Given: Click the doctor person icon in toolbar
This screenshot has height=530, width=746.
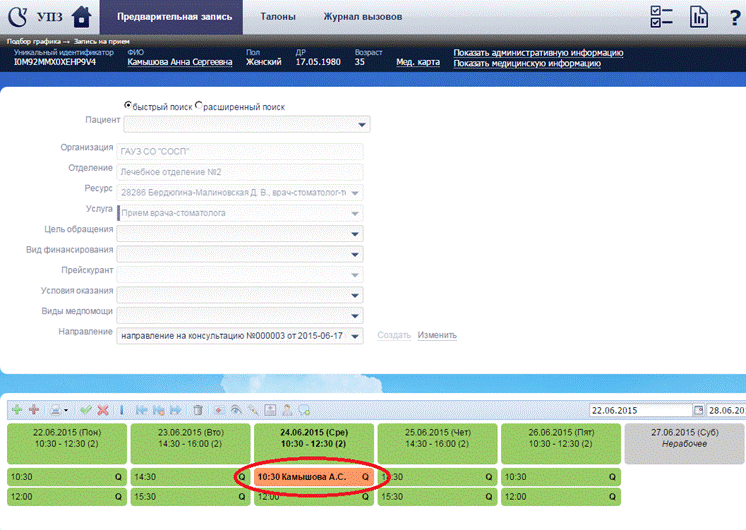Looking at the screenshot, I should [x=287, y=410].
